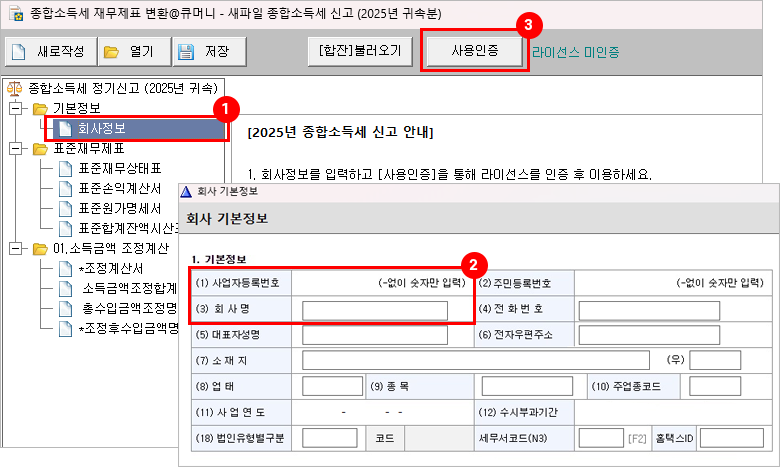Click the 새로작성 blank page icon

pyautogui.click(x=19, y=52)
